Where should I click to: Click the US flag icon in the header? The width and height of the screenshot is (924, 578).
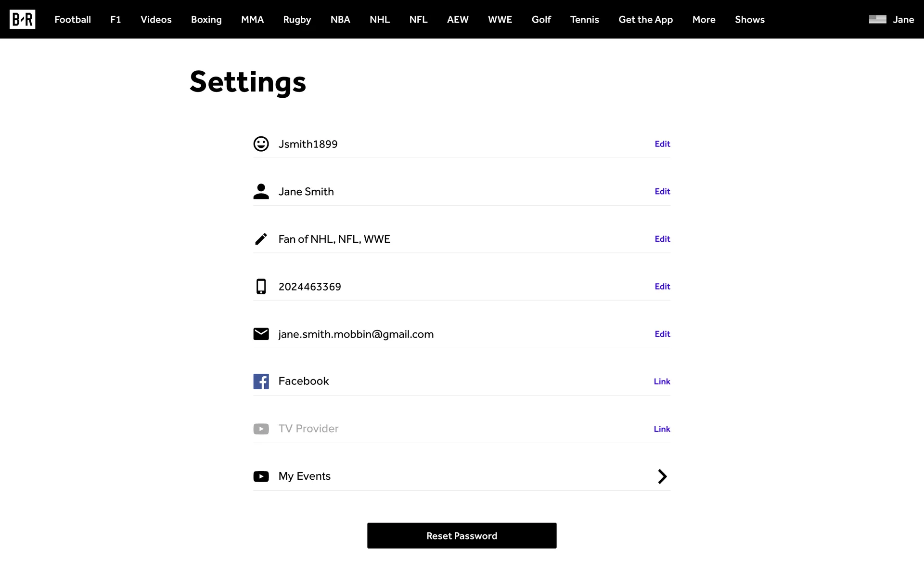click(877, 19)
